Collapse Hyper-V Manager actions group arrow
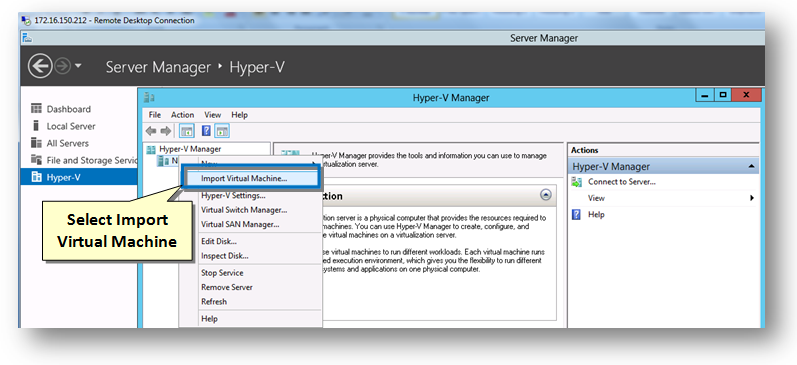797x365 pixels. [752, 166]
